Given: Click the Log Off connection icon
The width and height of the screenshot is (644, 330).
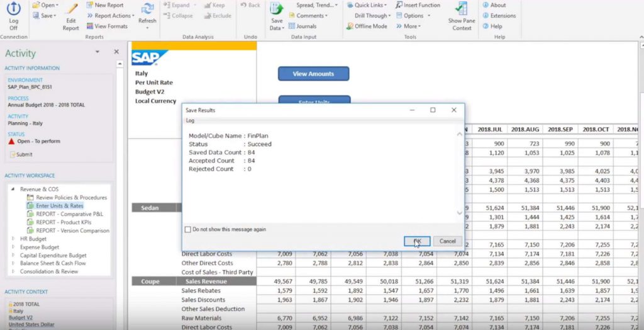Looking at the screenshot, I should [14, 16].
